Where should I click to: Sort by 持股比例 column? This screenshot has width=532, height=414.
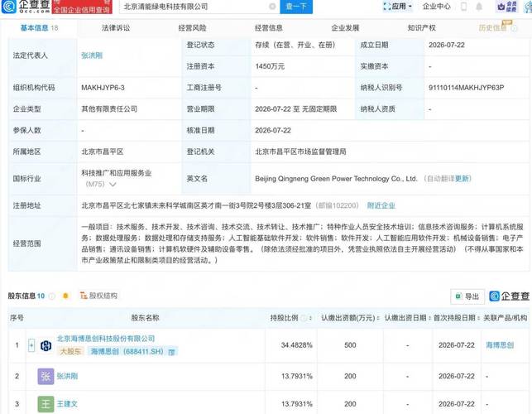(x=310, y=318)
